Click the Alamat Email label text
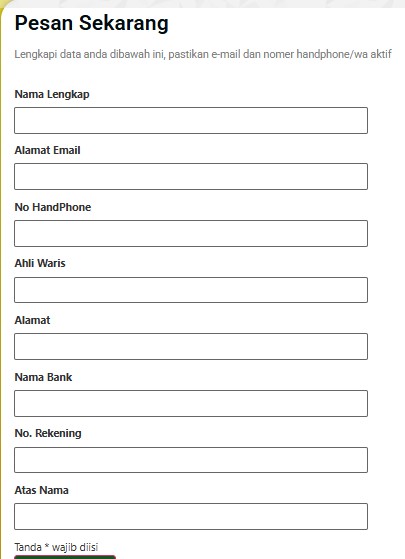Viewport: 405px width, 559px height. click(47, 150)
